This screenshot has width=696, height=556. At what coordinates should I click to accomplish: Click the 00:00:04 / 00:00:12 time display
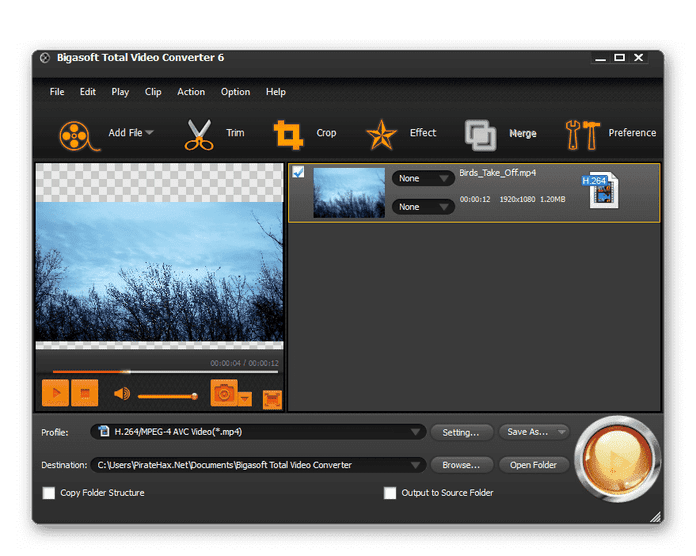pos(245,363)
